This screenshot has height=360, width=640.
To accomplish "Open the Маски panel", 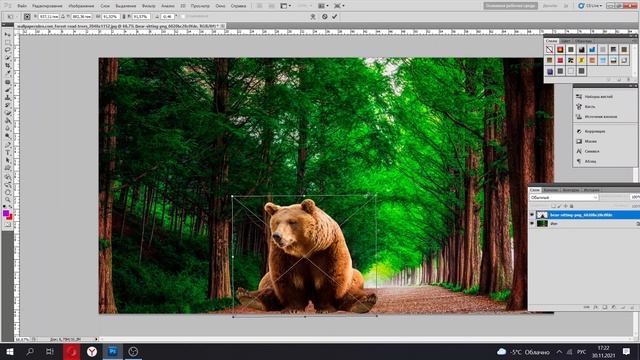I will (586, 141).
